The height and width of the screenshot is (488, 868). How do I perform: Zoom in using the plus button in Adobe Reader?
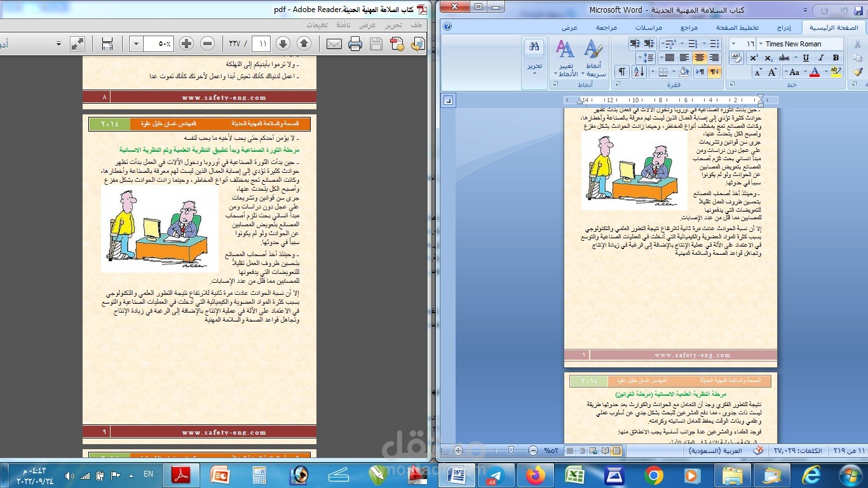(186, 43)
